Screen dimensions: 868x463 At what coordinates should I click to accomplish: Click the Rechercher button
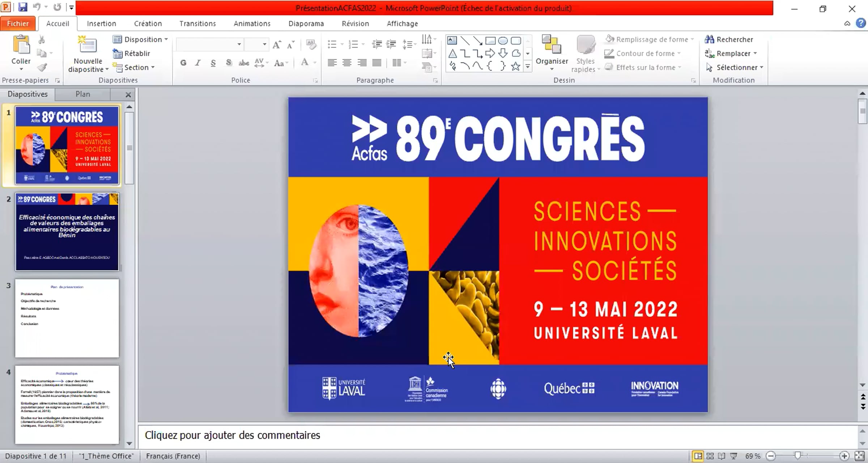[729, 39]
